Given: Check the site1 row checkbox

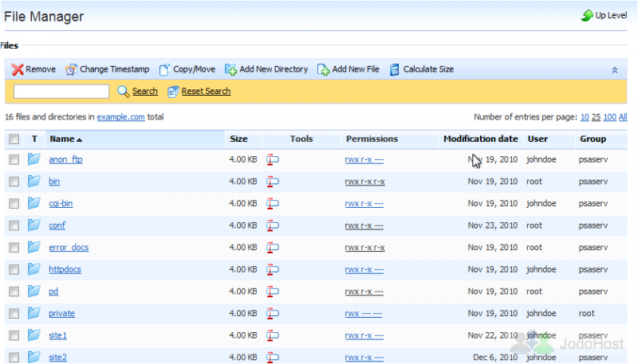Looking at the screenshot, I should click(14, 335).
